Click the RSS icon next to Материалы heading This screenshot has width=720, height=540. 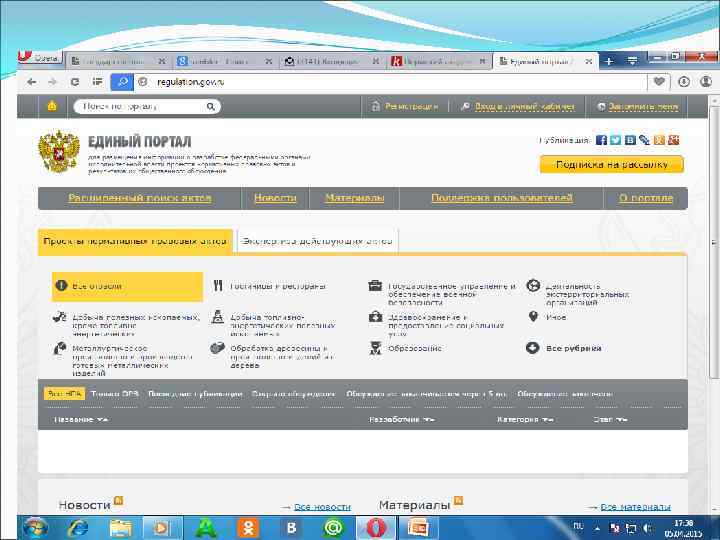point(458,501)
